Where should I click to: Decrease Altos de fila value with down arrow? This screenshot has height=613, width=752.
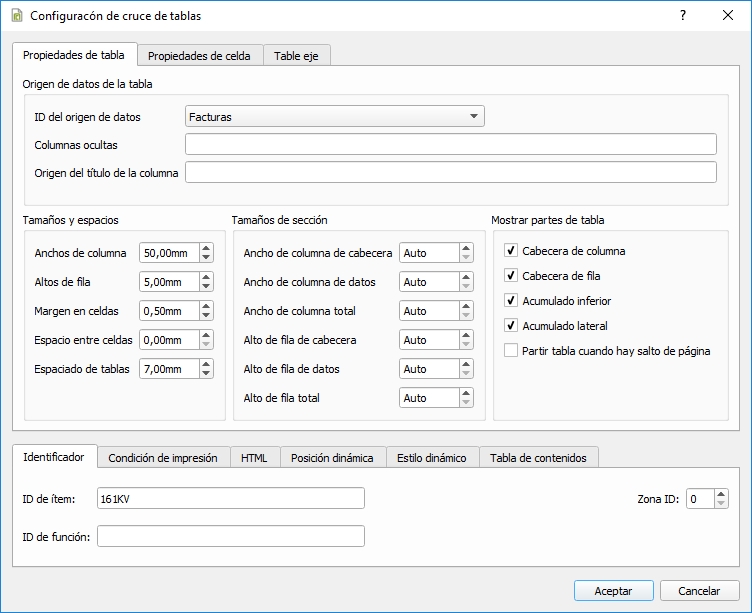[x=206, y=287]
